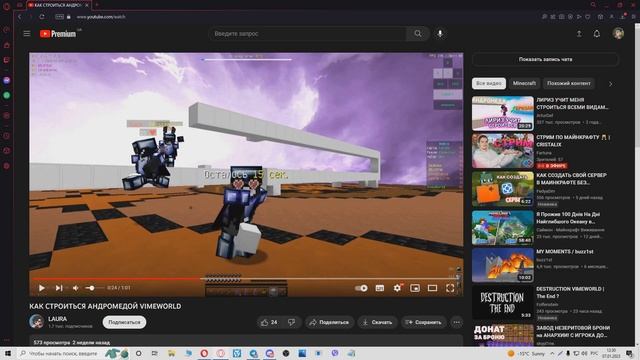Mute the video with the speaker icon
This screenshot has width=640, height=360.
[x=76, y=288]
